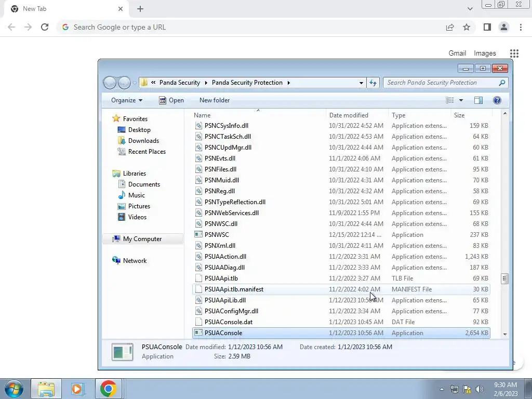Open Google apps grid
532x399 pixels.
coord(514,54)
